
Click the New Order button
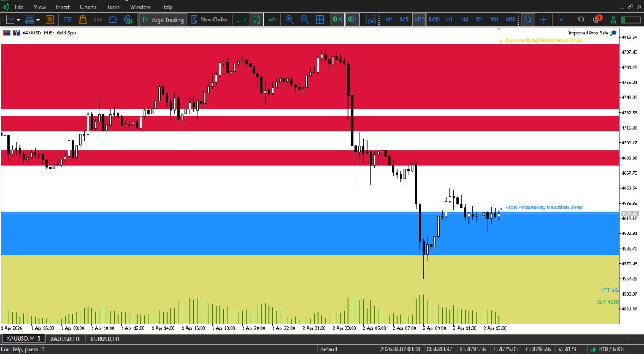coord(209,19)
